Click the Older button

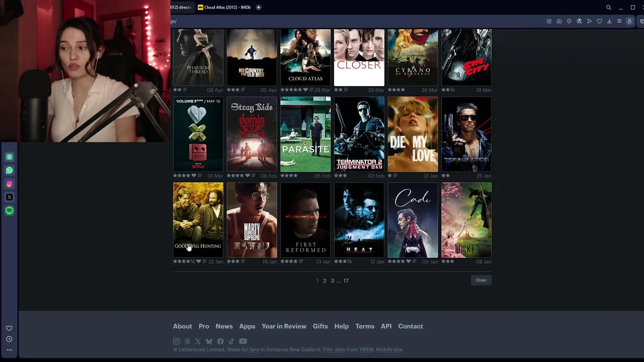point(481,280)
